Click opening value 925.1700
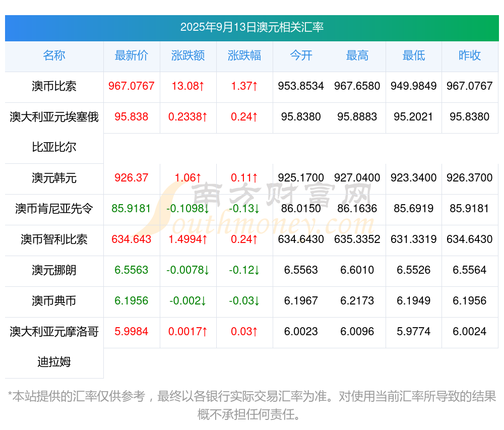 301,178
